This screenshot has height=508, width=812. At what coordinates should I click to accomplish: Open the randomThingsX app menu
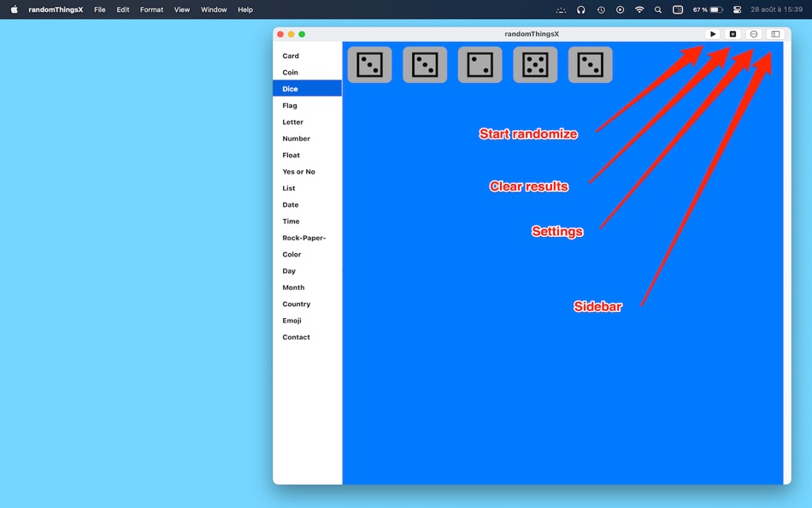click(x=56, y=9)
